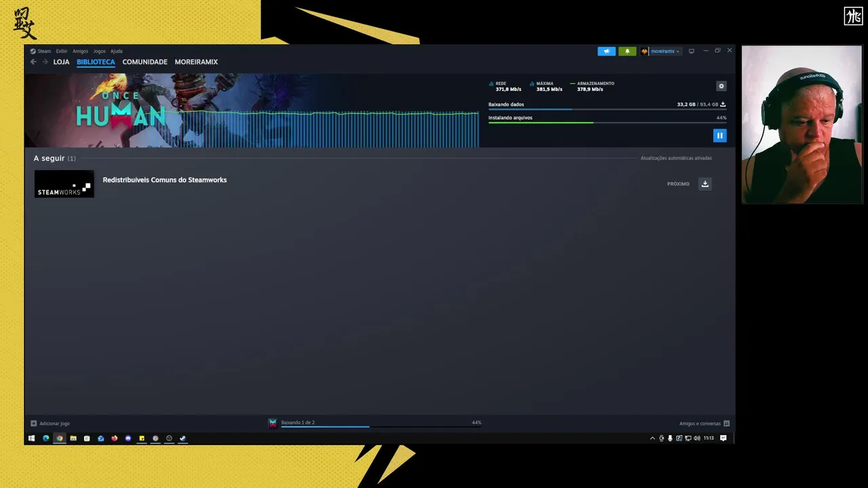Open the MOREIRAMIX profile tab
Image resolution: width=868 pixels, height=488 pixels.
point(196,62)
